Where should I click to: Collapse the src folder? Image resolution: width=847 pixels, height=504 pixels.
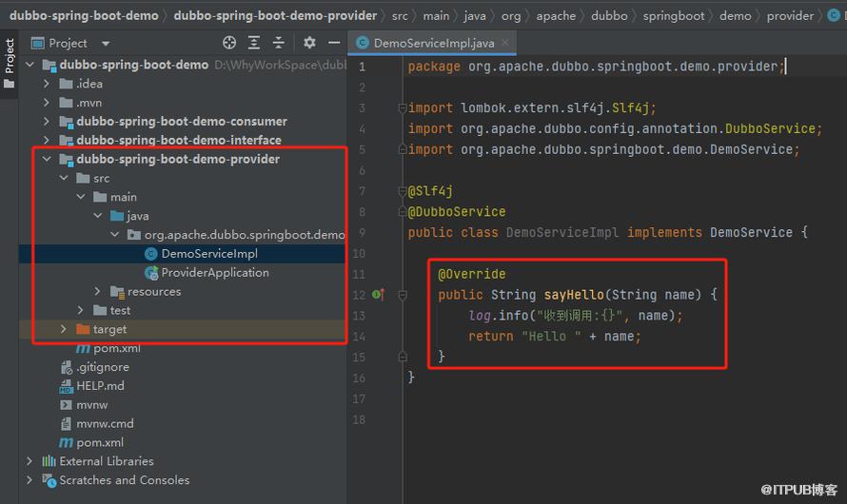pos(64,178)
